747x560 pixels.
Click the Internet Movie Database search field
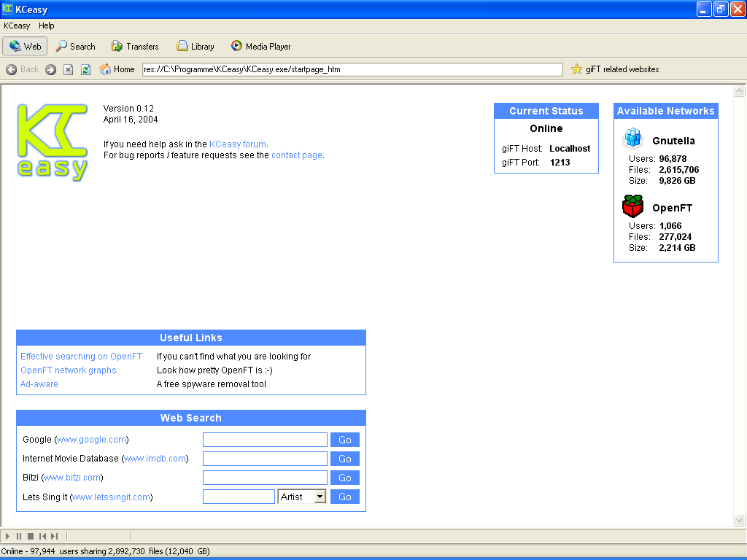point(265,459)
